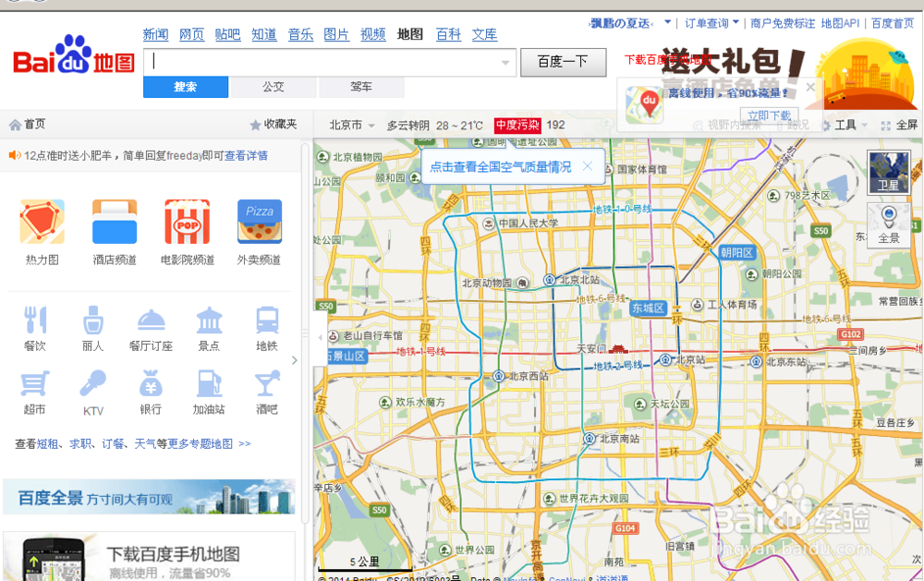The width and height of the screenshot is (924, 581).
Task: Click 立即下载 download now button
Action: tap(770, 115)
